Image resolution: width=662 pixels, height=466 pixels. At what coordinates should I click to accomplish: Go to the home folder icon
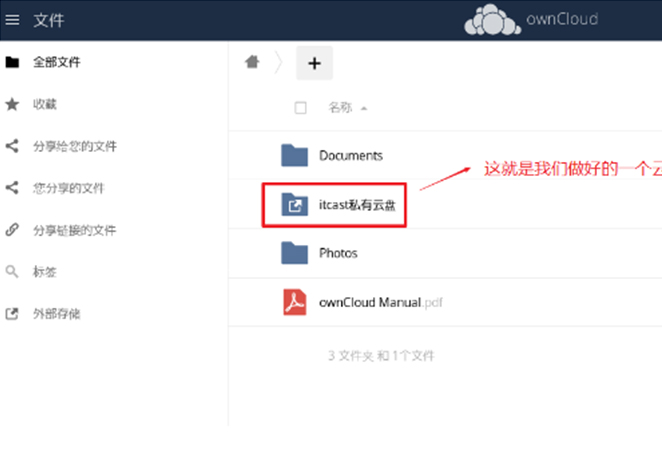click(253, 62)
